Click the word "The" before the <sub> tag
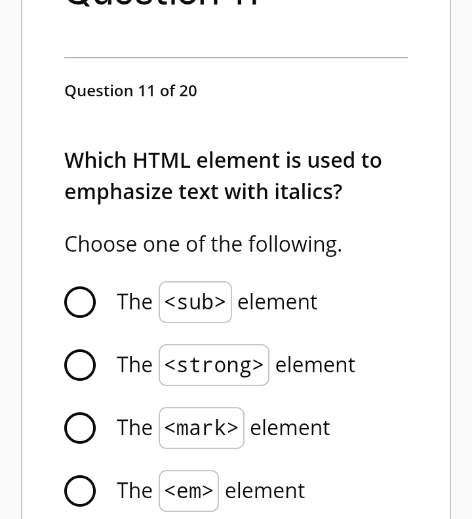The height and width of the screenshot is (519, 472). [x=135, y=302]
